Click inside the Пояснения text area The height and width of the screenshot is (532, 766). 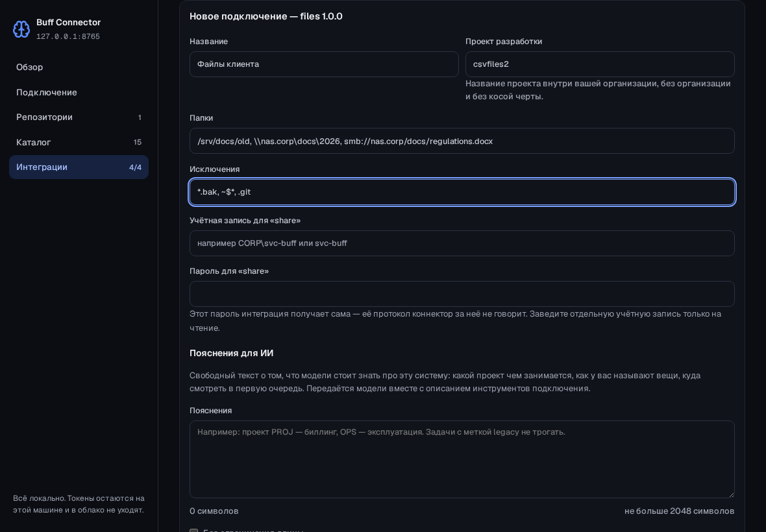point(462,459)
